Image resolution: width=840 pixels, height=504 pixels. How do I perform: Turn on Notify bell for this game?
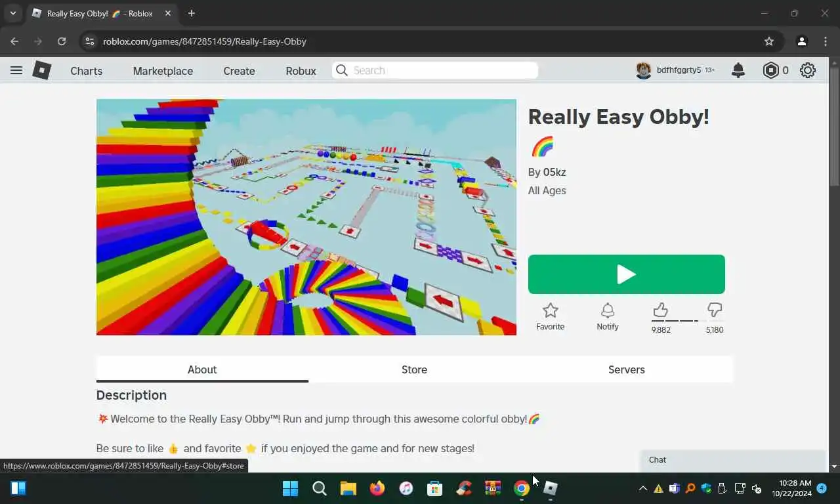[x=608, y=316]
